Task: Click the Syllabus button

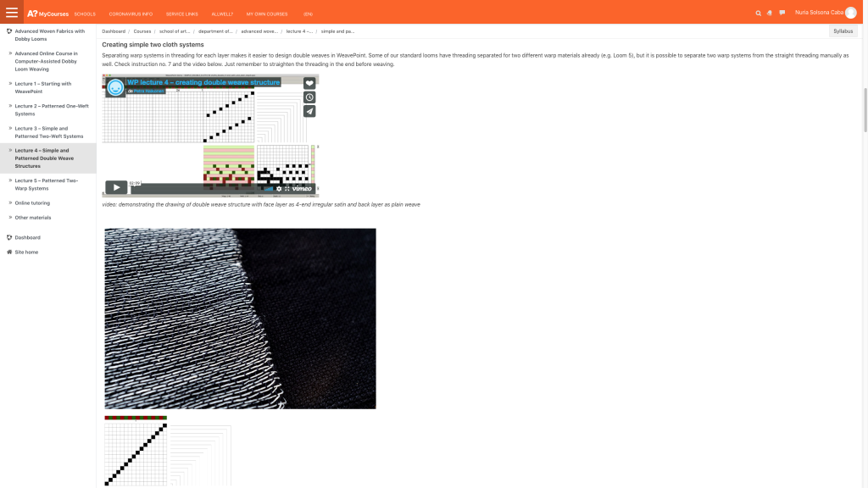Action: (x=843, y=31)
